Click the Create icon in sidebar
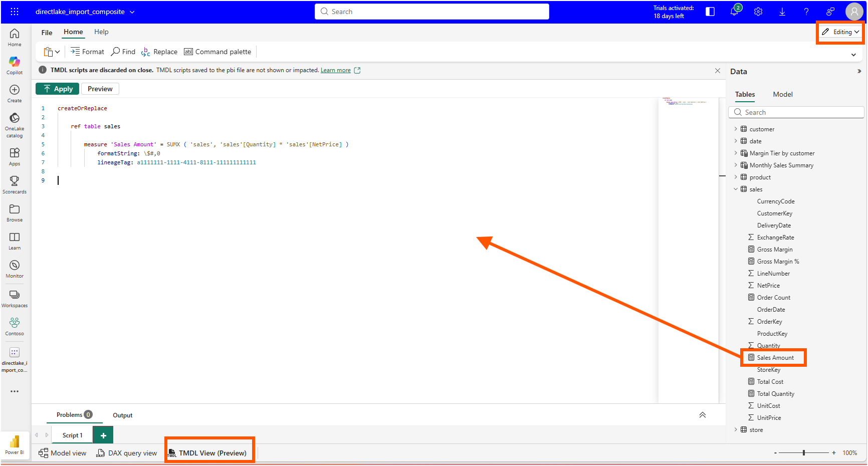This screenshot has height=466, width=868. [15, 94]
